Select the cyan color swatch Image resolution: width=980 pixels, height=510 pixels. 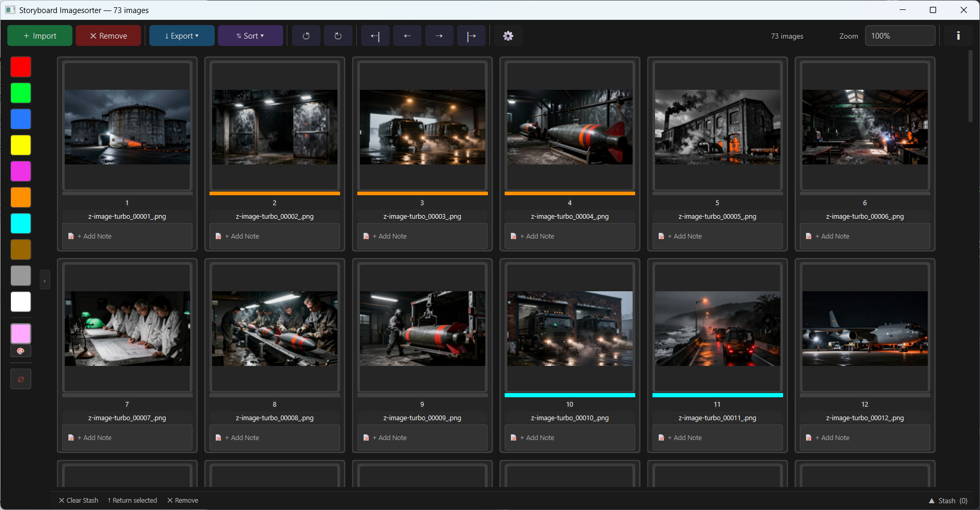(21, 223)
